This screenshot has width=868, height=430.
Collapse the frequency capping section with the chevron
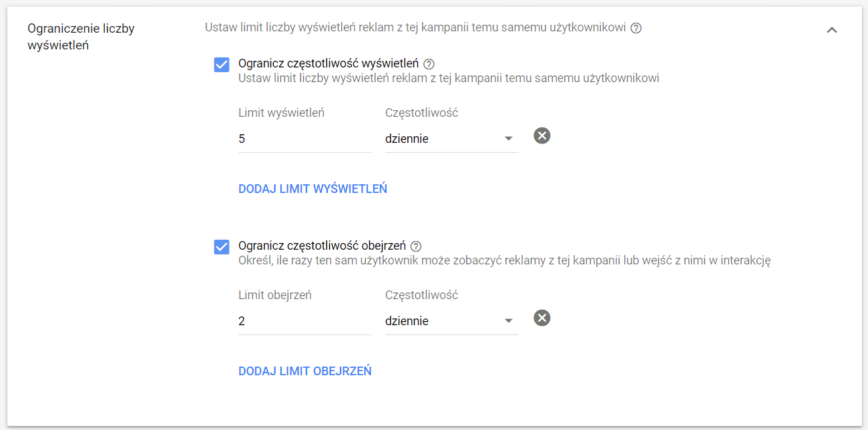(832, 29)
